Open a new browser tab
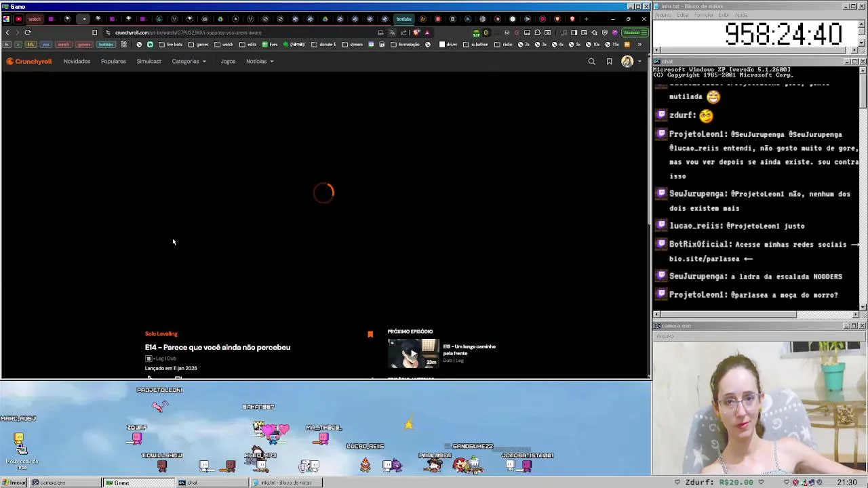 pos(586,19)
